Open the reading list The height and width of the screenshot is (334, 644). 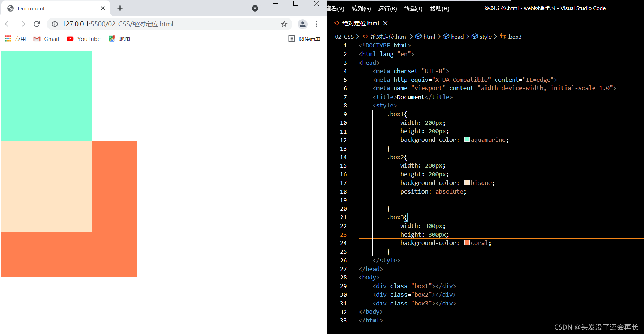click(x=304, y=39)
